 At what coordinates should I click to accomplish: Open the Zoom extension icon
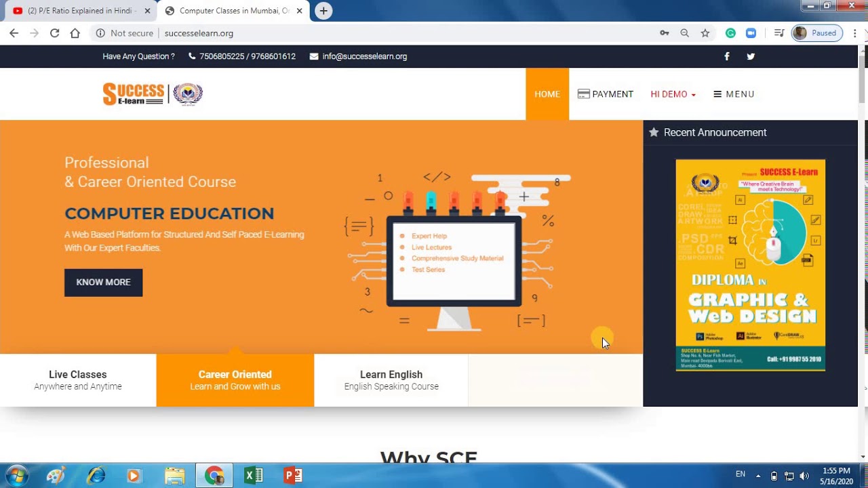click(x=751, y=33)
